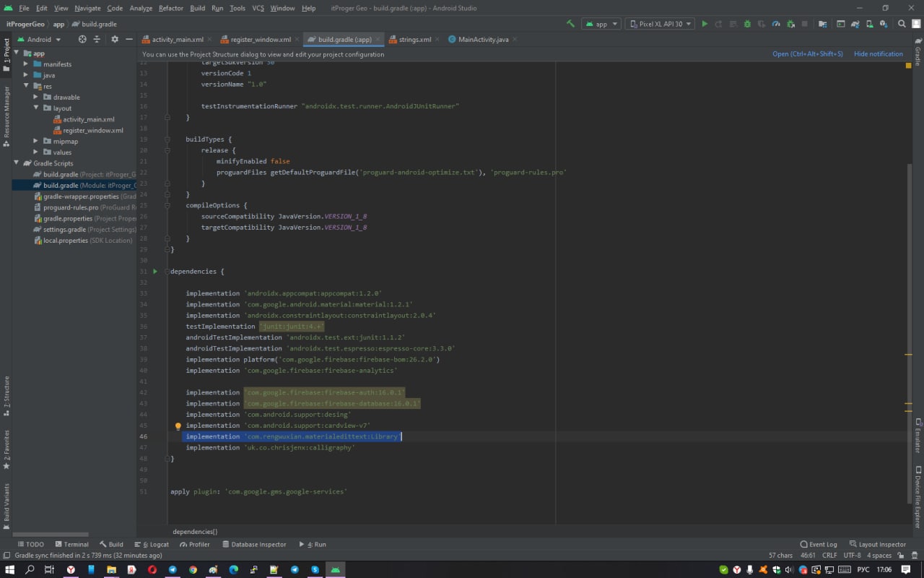The image size is (924, 578).
Task: Expand the manifests folder
Action: point(26,64)
